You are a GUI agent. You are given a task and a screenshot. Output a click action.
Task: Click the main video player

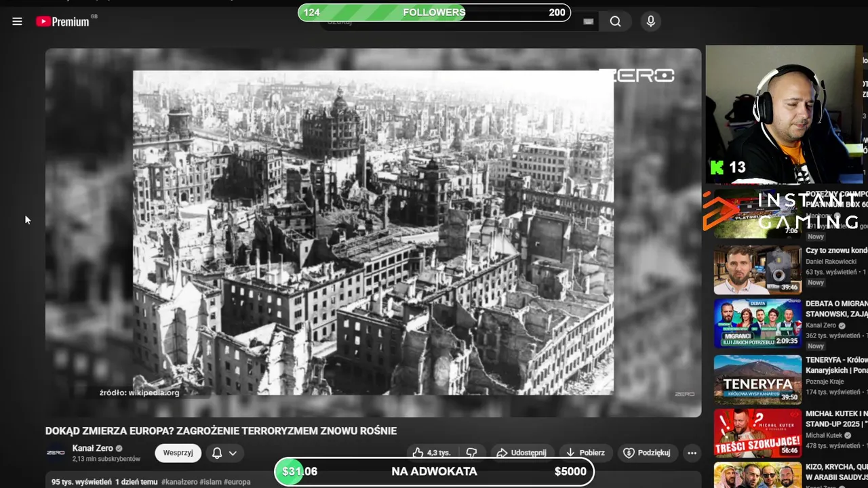[x=373, y=232]
